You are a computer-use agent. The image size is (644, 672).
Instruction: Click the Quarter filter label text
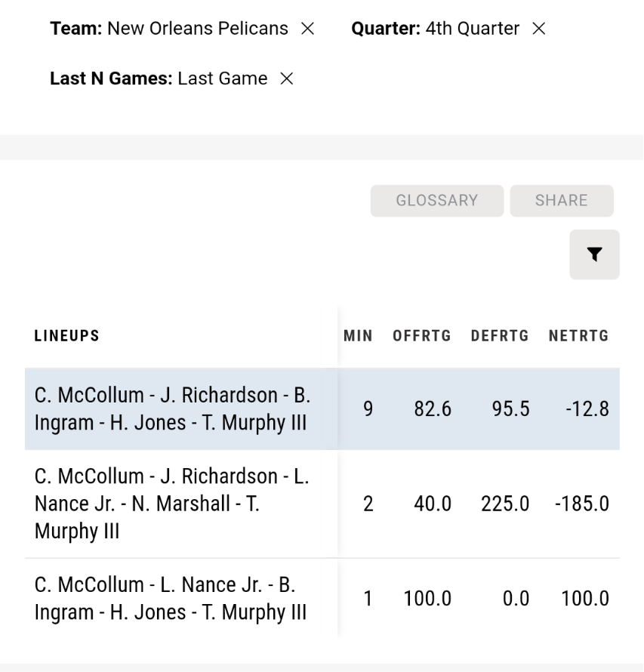coord(386,29)
